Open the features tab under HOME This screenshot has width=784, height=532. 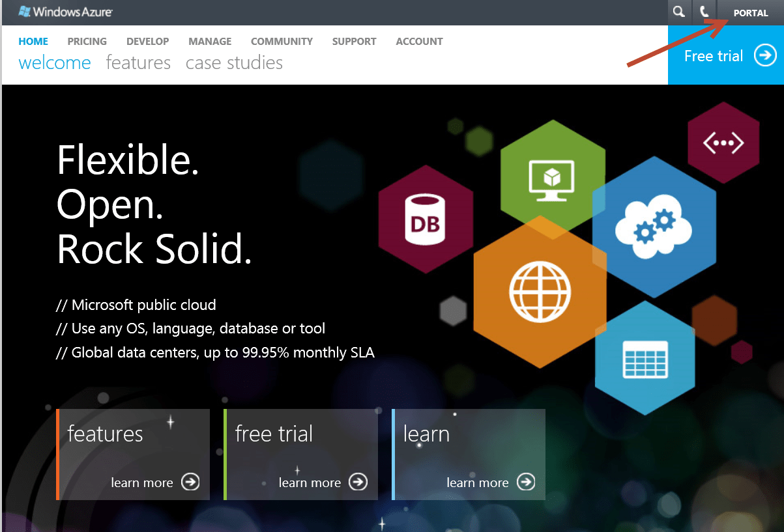click(x=138, y=63)
